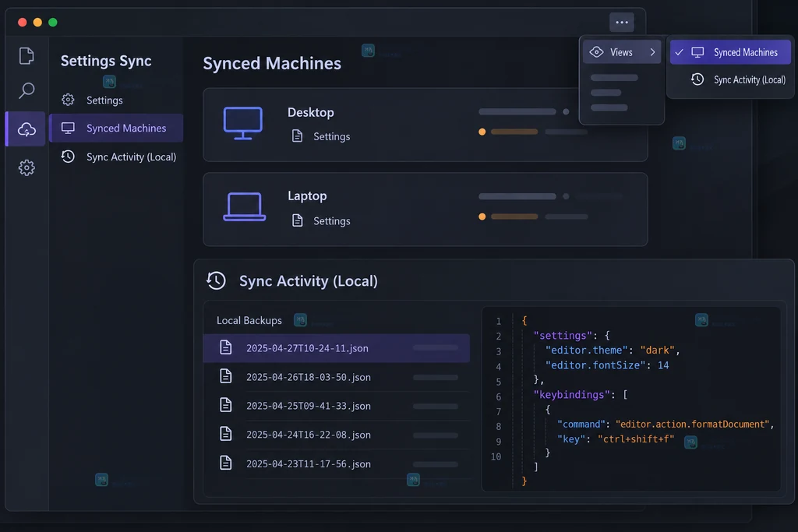Open the Search magnifier in activity bar
This screenshot has height=532, width=798.
click(x=26, y=91)
